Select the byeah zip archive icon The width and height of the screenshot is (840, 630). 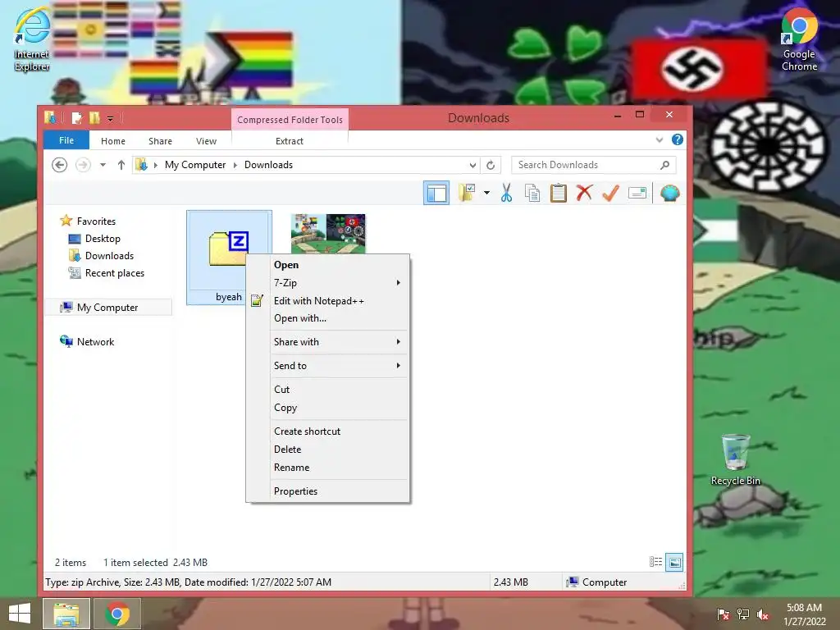coord(229,248)
